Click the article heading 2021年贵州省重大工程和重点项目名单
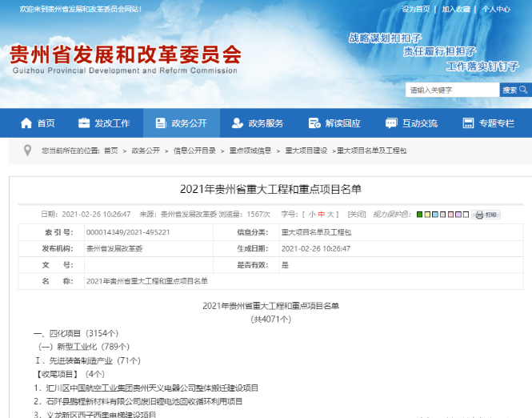This screenshot has height=418, width=532. [270, 189]
